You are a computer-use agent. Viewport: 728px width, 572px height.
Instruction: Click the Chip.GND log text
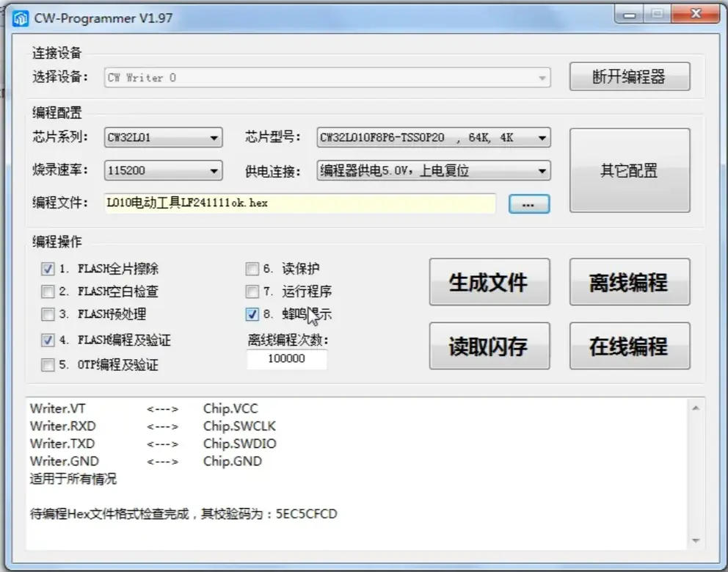[x=233, y=461]
